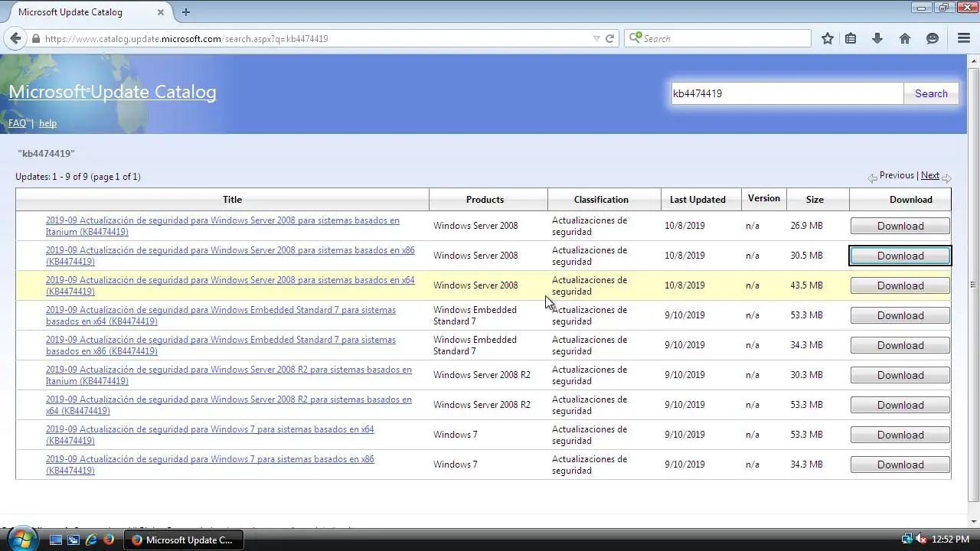
Task: Open the Firefox hamburger menu
Action: (964, 38)
